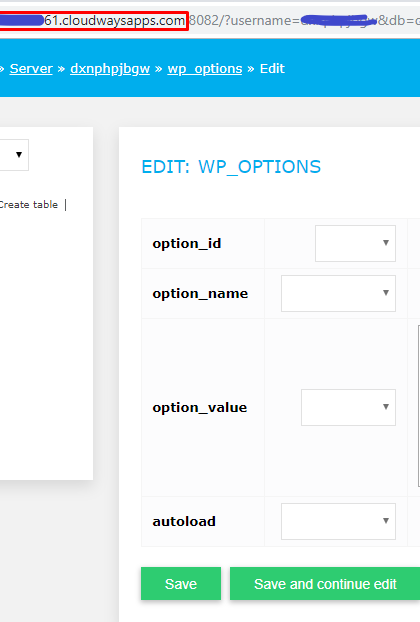Select the autoload field label
The height and width of the screenshot is (622, 420).
pyautogui.click(x=184, y=521)
